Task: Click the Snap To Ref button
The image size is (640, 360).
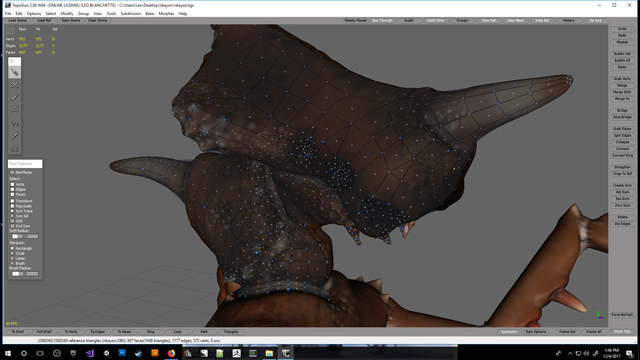Action: [x=622, y=174]
